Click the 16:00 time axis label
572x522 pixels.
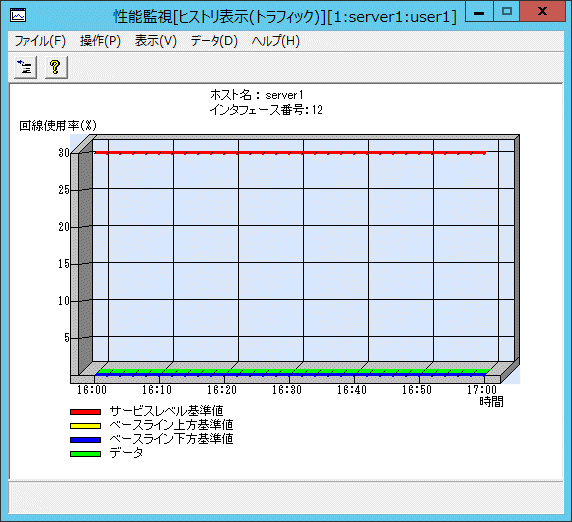tap(92, 390)
